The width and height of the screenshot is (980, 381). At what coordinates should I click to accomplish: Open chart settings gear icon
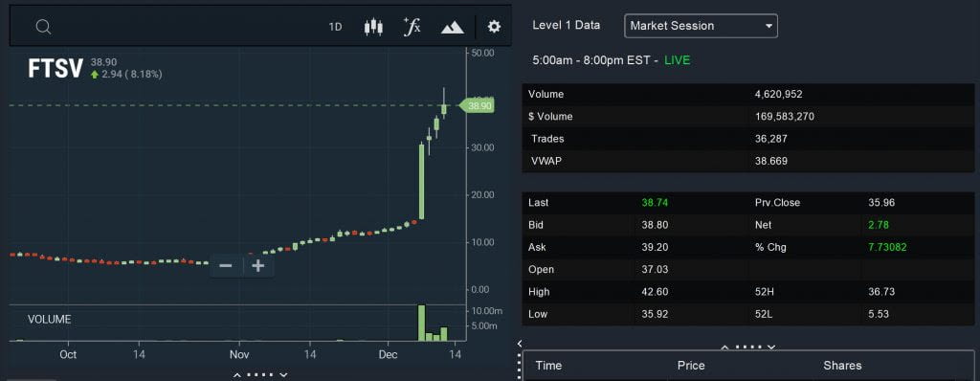click(495, 26)
